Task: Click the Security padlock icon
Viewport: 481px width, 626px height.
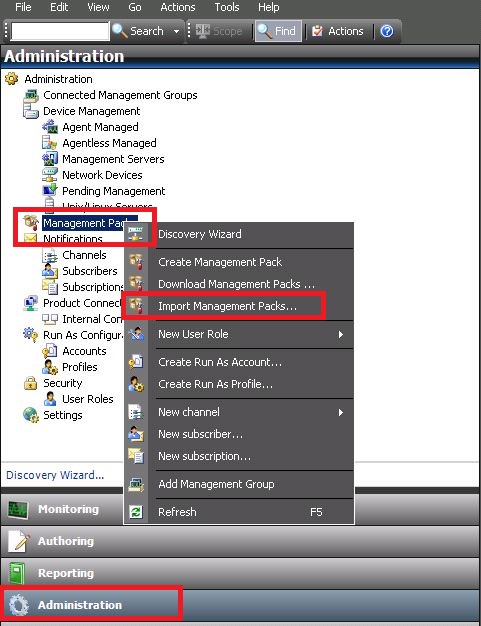Action: click(31, 383)
